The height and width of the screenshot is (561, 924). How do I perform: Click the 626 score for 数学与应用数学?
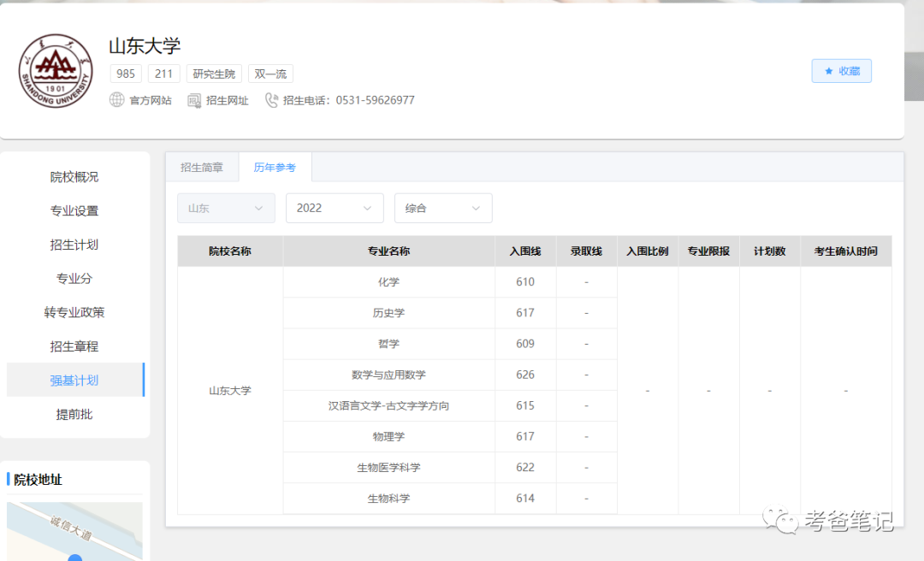(525, 375)
